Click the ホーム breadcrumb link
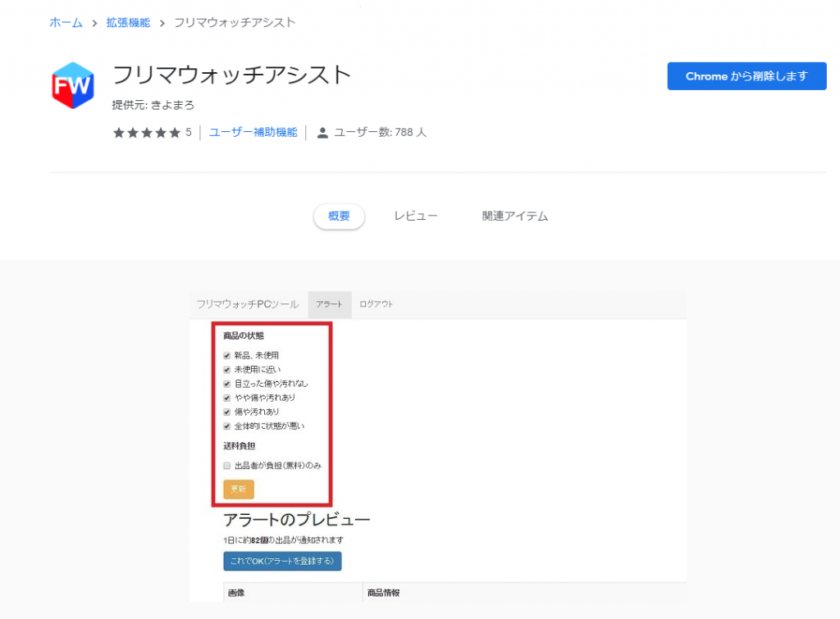The image size is (840, 619). (66, 23)
